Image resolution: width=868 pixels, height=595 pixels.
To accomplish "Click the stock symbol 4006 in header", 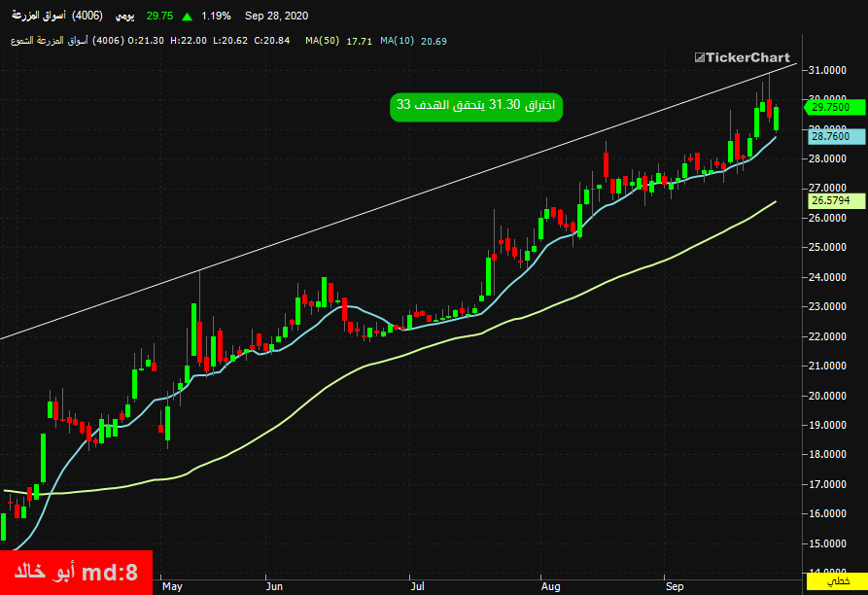I will (87, 17).
